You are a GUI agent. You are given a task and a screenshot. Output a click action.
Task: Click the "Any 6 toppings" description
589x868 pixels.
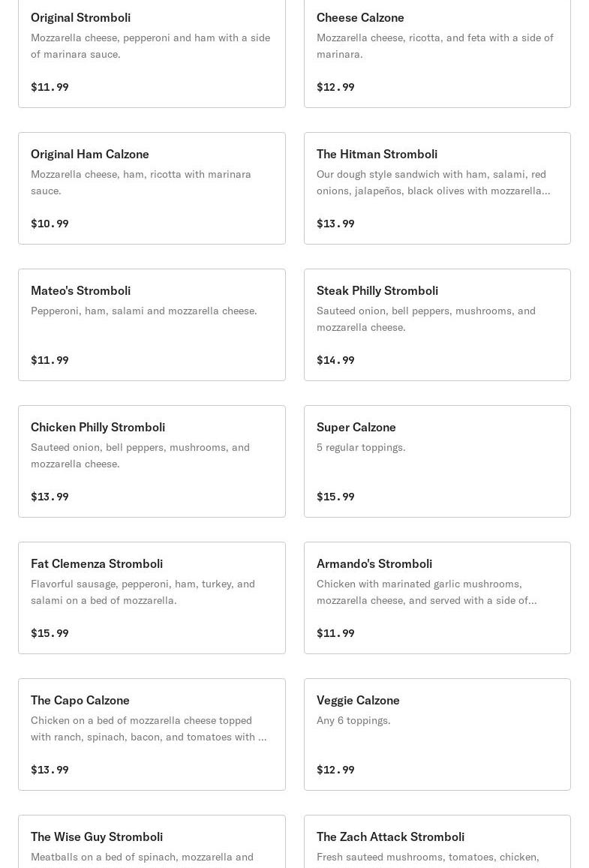[353, 720]
